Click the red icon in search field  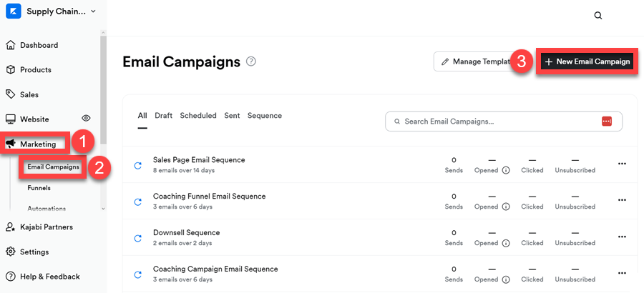[x=607, y=121]
